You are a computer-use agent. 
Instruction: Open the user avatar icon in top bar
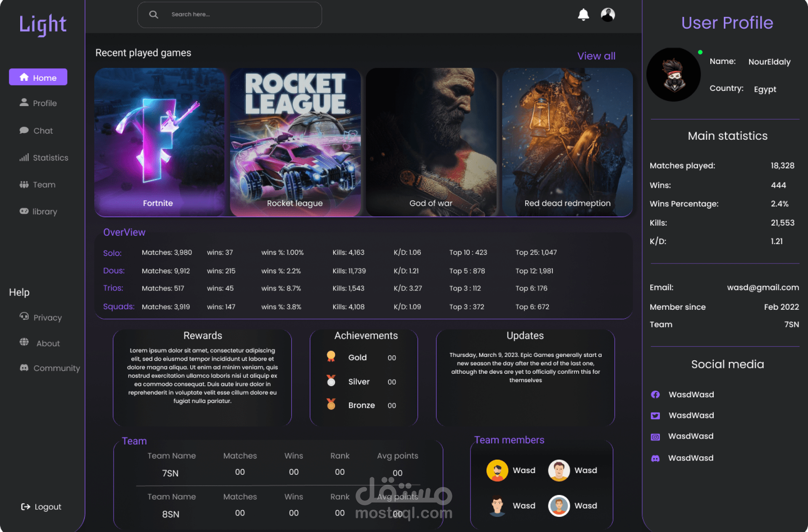(608, 15)
